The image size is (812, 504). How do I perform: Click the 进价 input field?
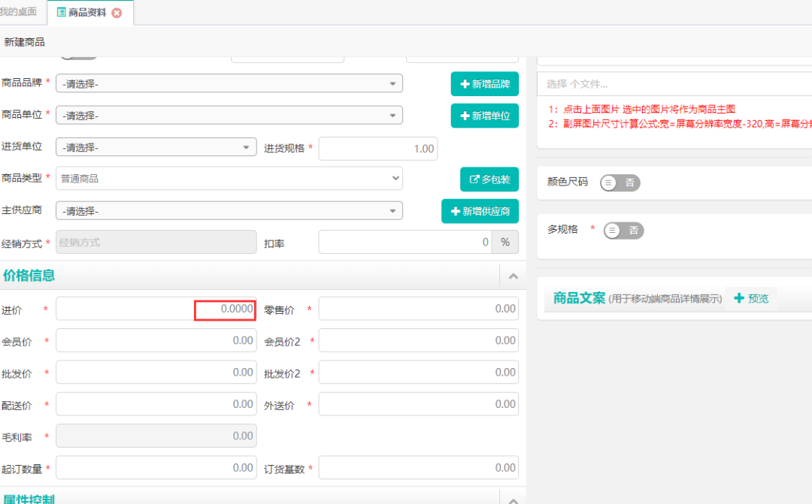click(156, 309)
